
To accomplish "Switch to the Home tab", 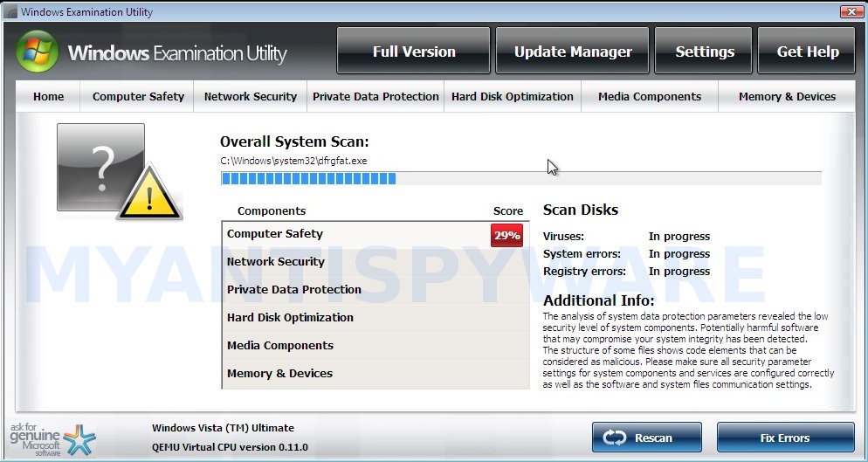I will [x=48, y=96].
